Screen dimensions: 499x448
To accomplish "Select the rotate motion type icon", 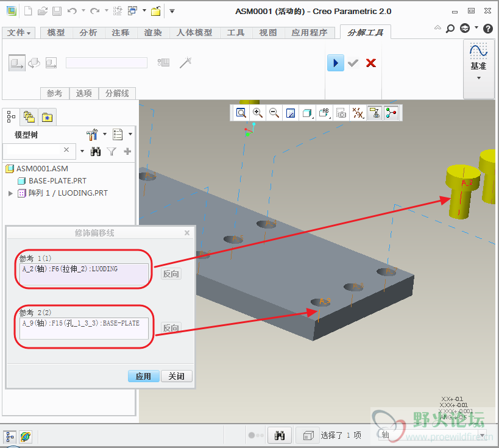I will [34, 63].
